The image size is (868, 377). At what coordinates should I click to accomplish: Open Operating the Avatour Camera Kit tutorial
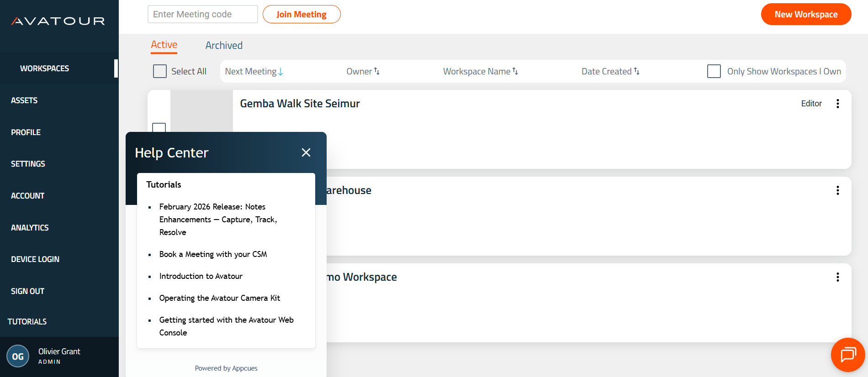coord(220,298)
